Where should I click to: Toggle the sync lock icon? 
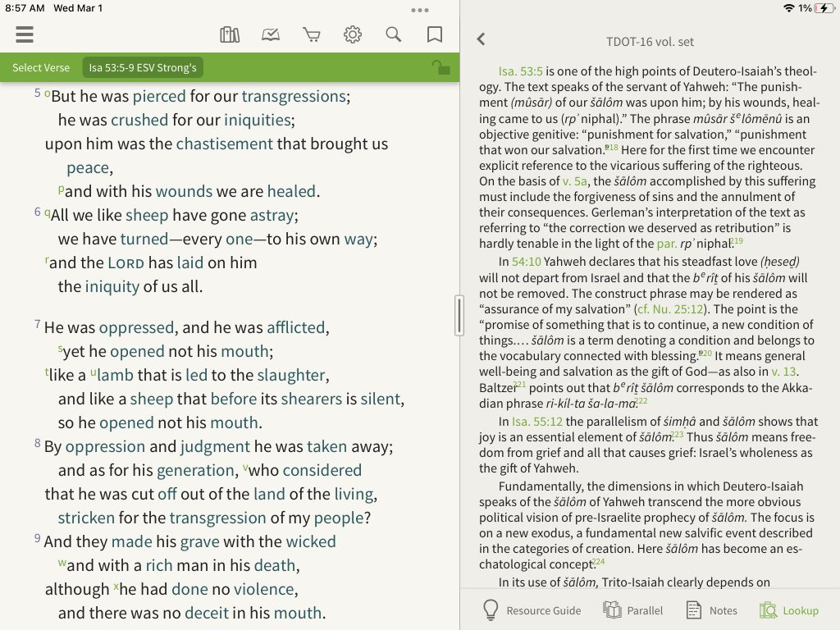tap(441, 67)
